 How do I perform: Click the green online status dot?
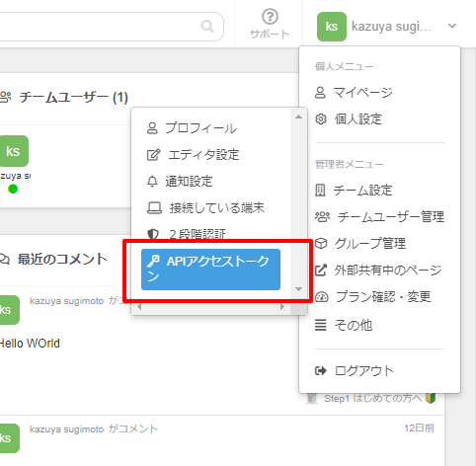point(13,189)
